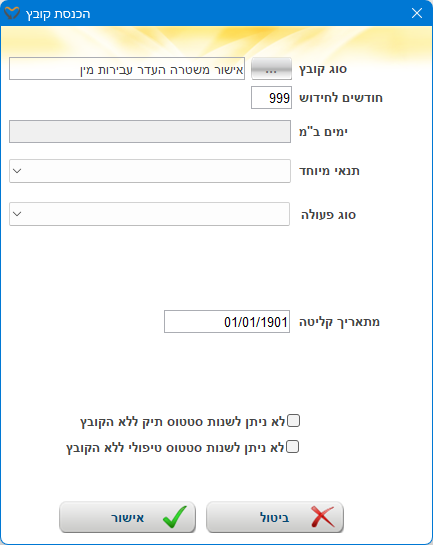
Task: Click the ימים ב"מ gray field
Action: click(x=150, y=131)
